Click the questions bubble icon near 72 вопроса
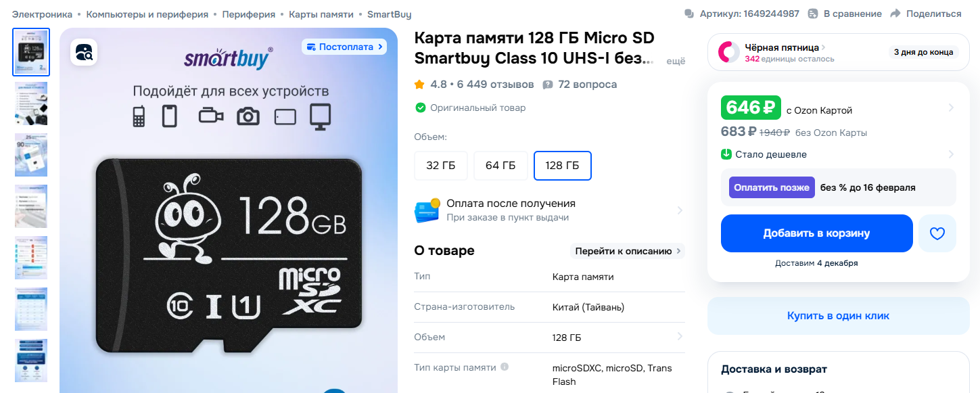The height and width of the screenshot is (393, 980). 548,85
